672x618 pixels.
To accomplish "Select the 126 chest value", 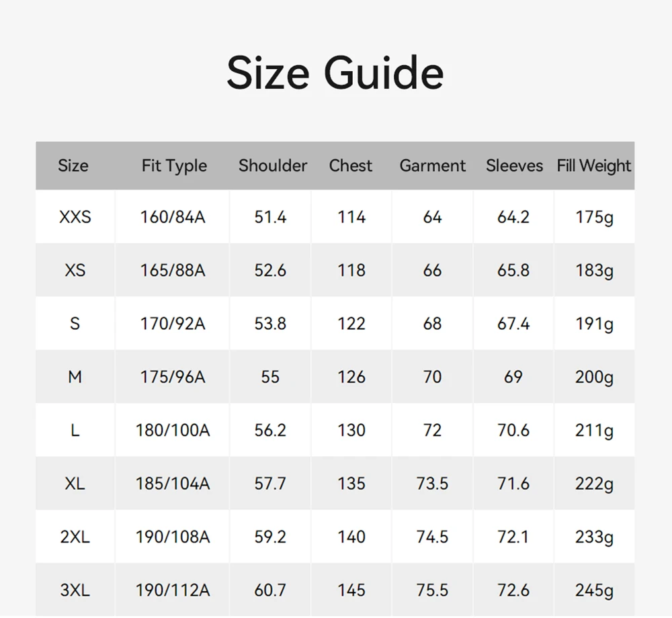I will [351, 377].
